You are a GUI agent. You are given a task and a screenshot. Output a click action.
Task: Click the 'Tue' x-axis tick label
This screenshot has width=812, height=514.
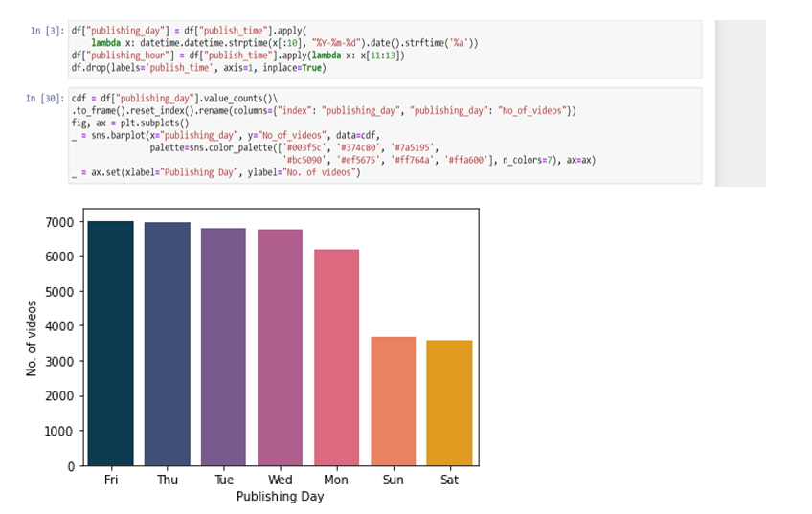[224, 480]
